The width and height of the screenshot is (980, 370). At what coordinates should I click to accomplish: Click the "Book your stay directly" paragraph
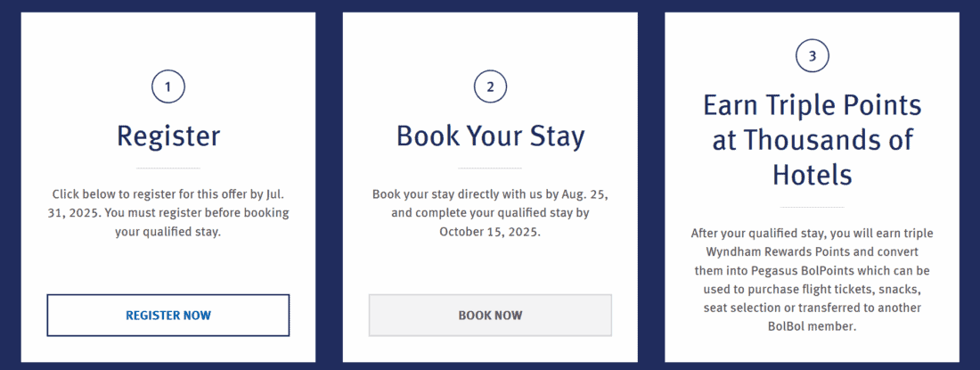click(x=490, y=213)
